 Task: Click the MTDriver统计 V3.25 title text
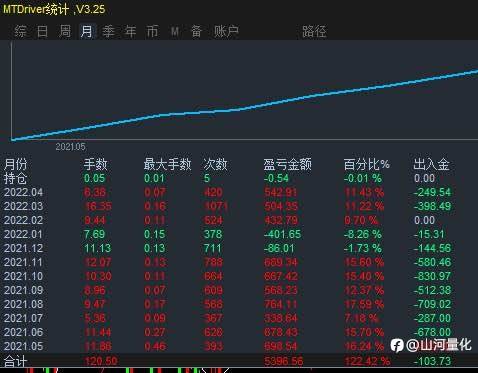point(54,9)
